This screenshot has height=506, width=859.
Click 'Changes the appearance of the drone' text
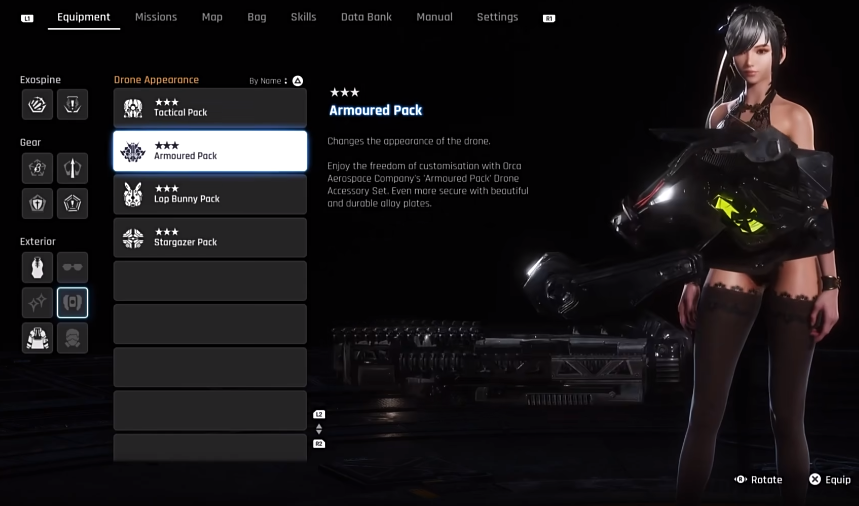[x=409, y=141]
